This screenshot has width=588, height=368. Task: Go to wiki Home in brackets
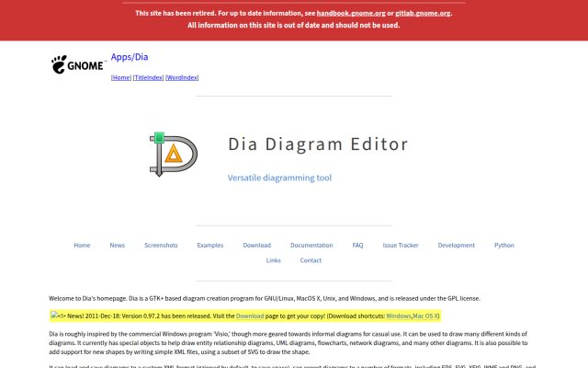121,77
